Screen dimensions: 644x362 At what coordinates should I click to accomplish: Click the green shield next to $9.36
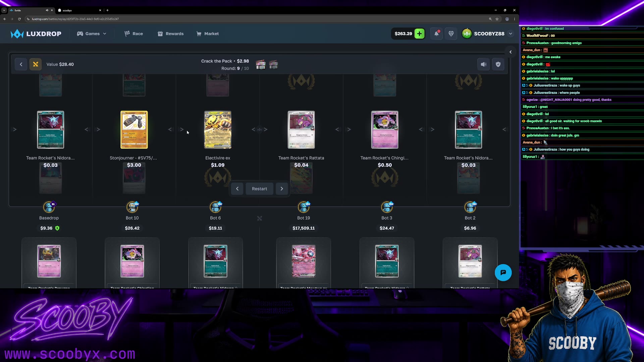pos(57,228)
